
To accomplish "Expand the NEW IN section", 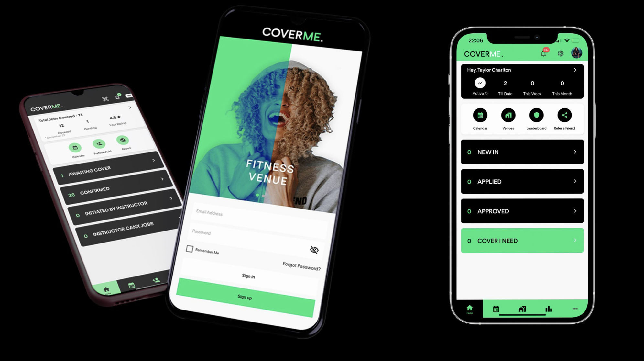I will point(575,152).
